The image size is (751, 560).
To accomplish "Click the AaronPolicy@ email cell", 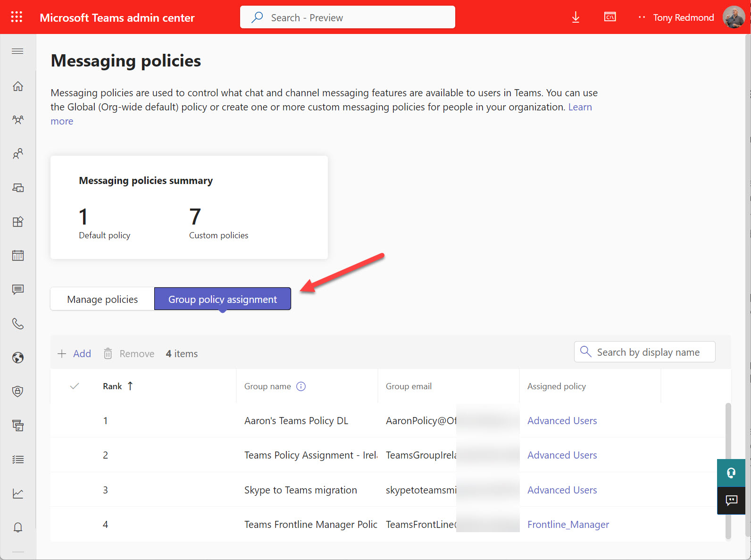I will pyautogui.click(x=421, y=420).
